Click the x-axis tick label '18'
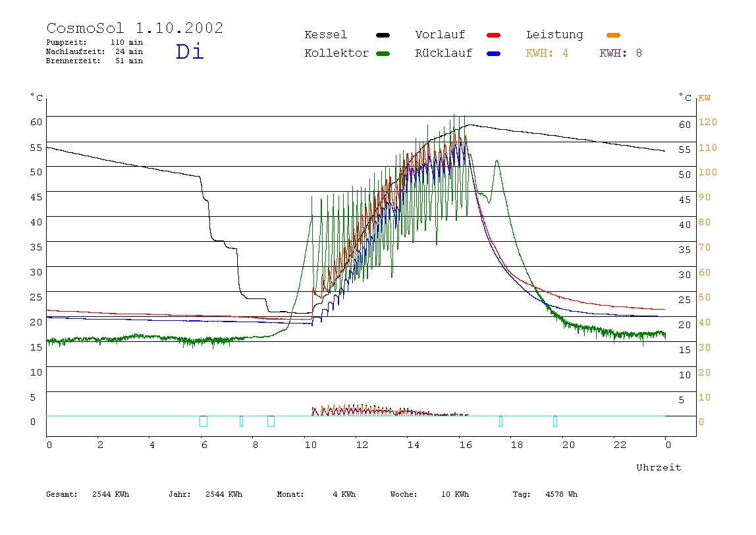756x535 pixels. (x=517, y=445)
